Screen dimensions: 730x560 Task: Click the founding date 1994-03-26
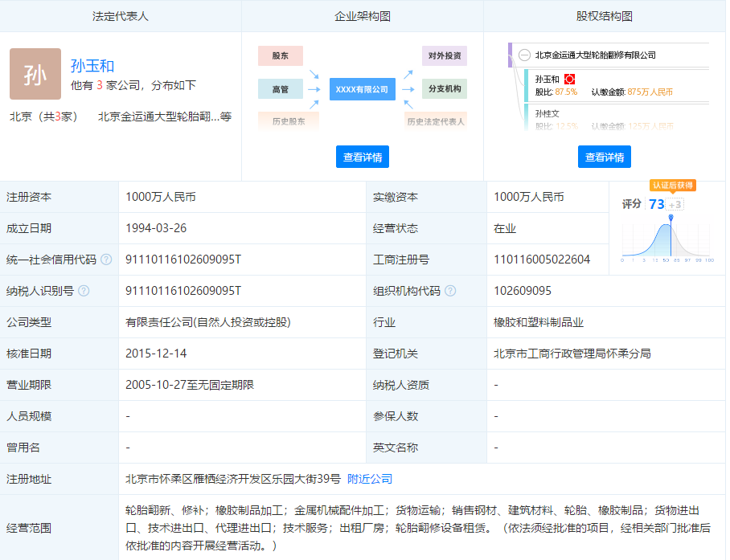pos(156,228)
